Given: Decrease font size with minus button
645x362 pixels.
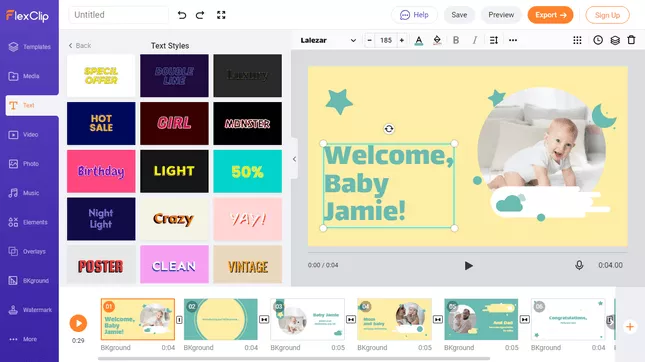Looking at the screenshot, I should 369,40.
